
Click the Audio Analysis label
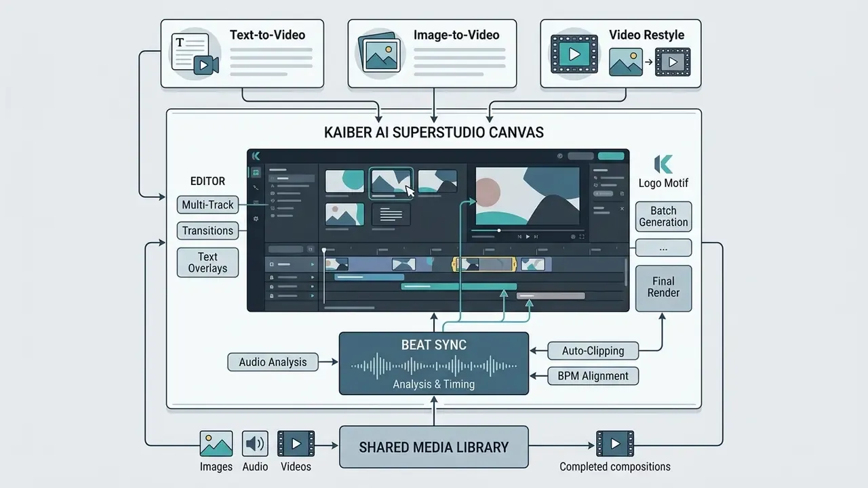pyautogui.click(x=273, y=362)
